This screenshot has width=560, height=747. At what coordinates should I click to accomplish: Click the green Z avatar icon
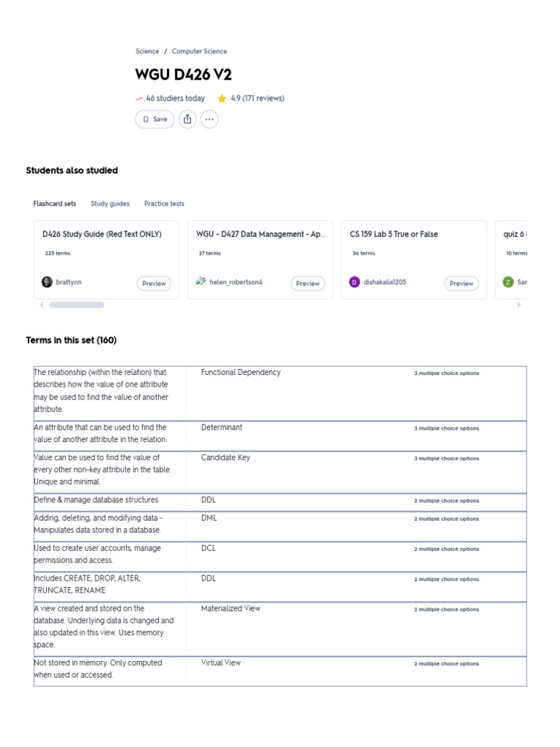pos(508,282)
